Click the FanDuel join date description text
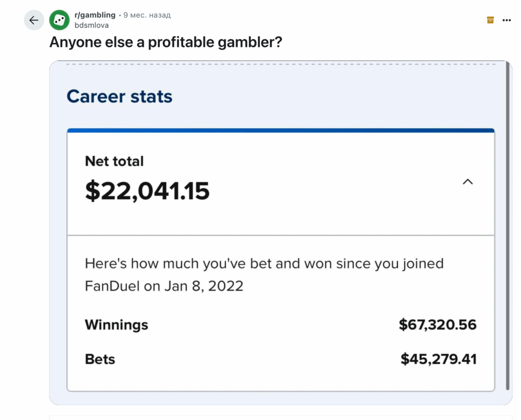The image size is (521, 420). [x=264, y=274]
